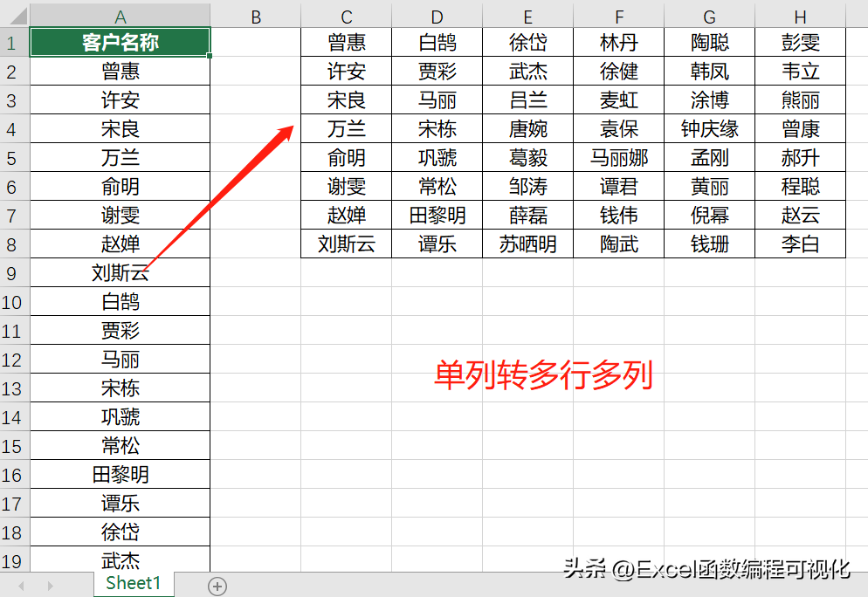
Task: Click the cell with 葛毅
Action: tap(528, 158)
